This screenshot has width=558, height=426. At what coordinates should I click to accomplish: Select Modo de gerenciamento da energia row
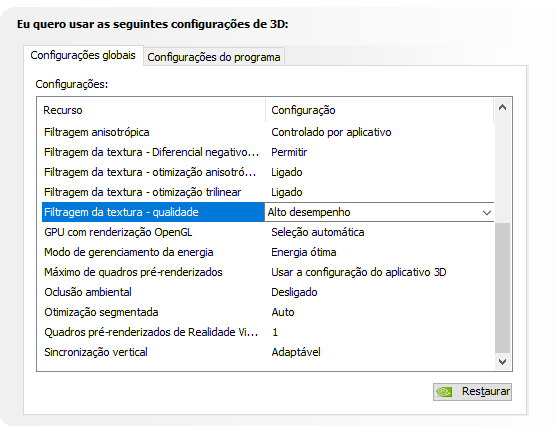pyautogui.click(x=268, y=252)
